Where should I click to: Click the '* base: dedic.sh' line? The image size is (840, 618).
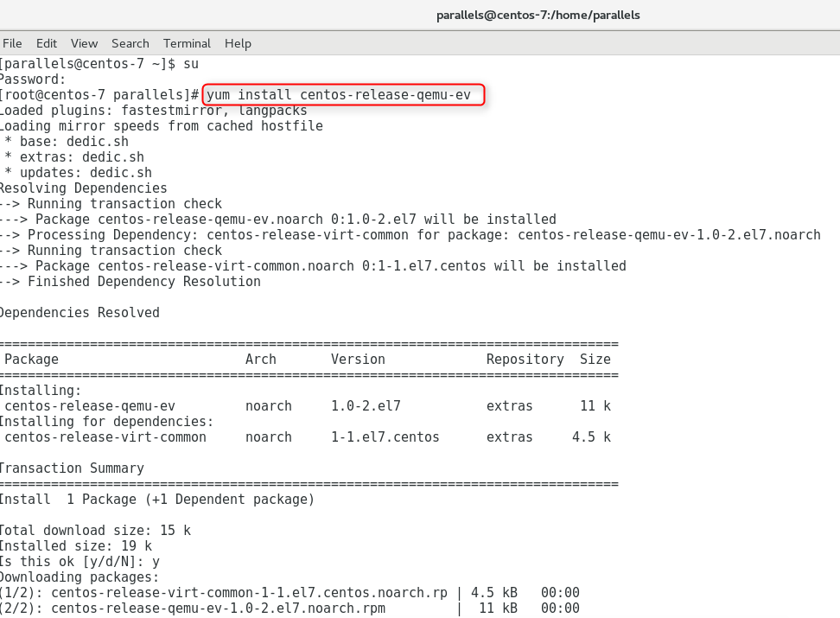click(x=67, y=142)
